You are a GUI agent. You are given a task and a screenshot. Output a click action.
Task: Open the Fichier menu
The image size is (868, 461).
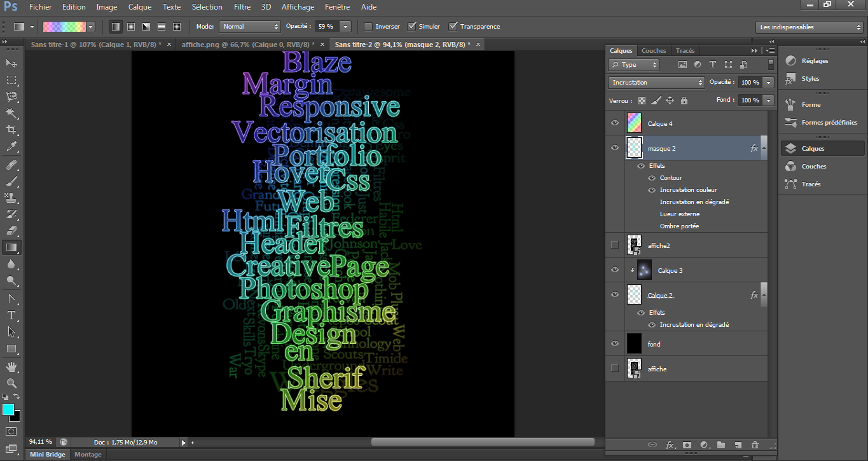41,7
